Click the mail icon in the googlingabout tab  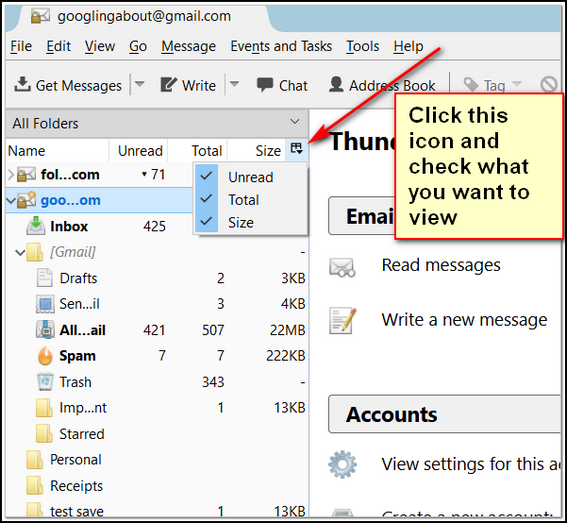(40, 16)
